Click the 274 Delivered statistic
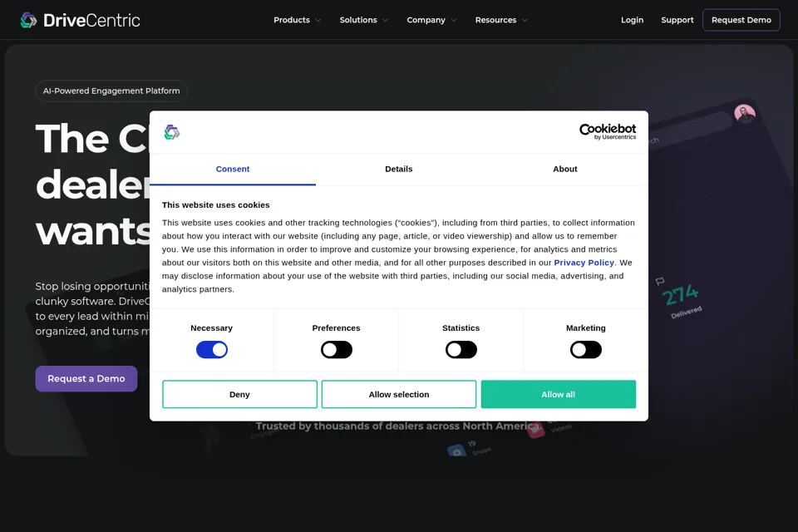The width and height of the screenshot is (798, 532). (x=682, y=302)
